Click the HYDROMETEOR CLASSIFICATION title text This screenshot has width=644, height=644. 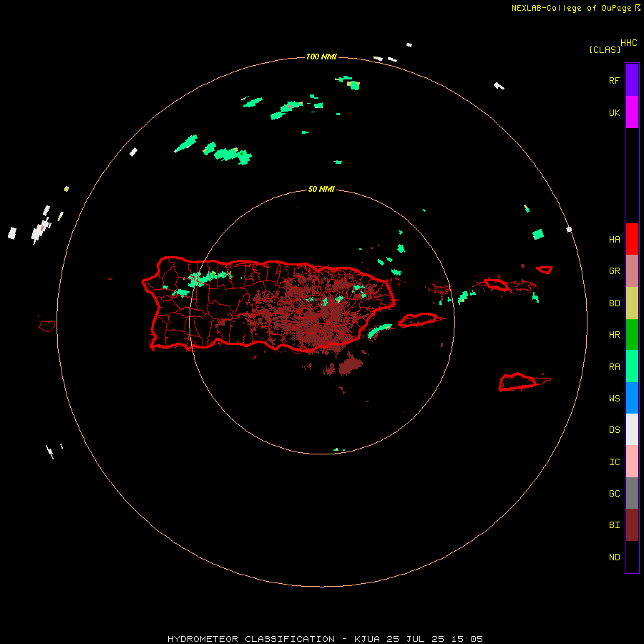[x=251, y=639]
